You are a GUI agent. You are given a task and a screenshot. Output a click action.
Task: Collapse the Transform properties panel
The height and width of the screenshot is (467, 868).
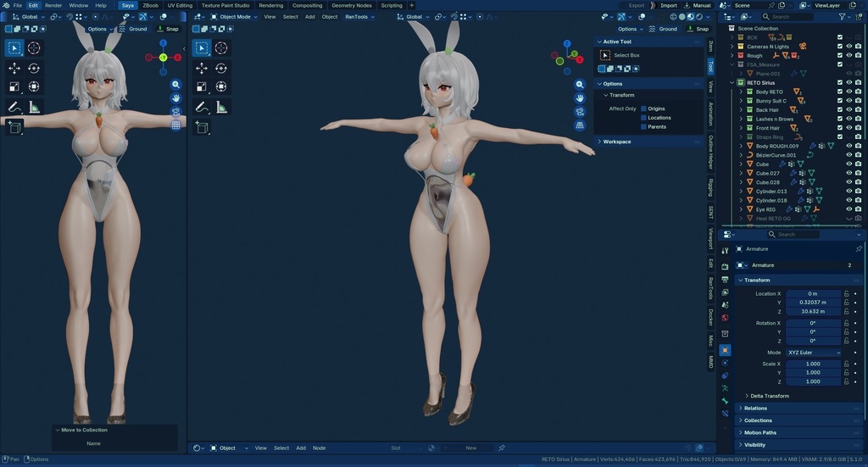[x=799, y=280]
